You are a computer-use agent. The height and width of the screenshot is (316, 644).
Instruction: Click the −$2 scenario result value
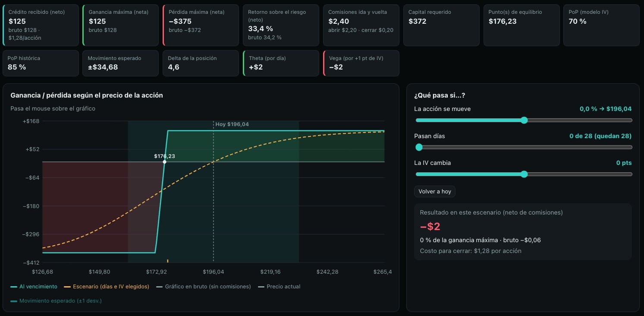coord(430,227)
